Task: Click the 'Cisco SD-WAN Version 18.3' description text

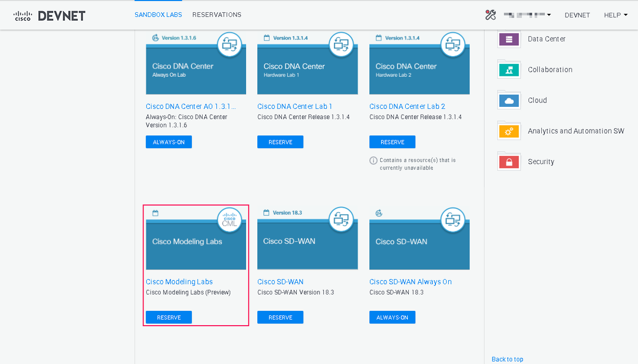Action: click(296, 292)
